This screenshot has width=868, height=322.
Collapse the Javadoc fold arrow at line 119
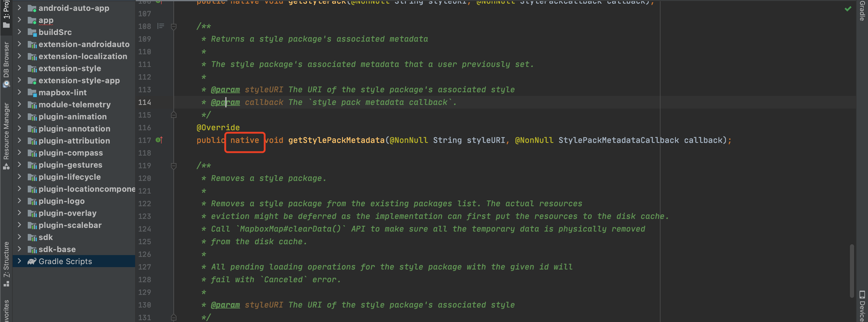click(174, 166)
